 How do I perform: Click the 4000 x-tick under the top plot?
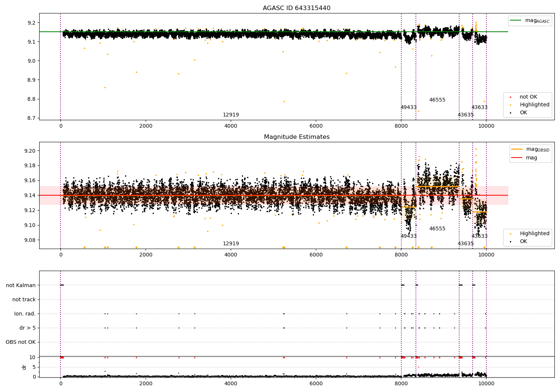point(231,126)
